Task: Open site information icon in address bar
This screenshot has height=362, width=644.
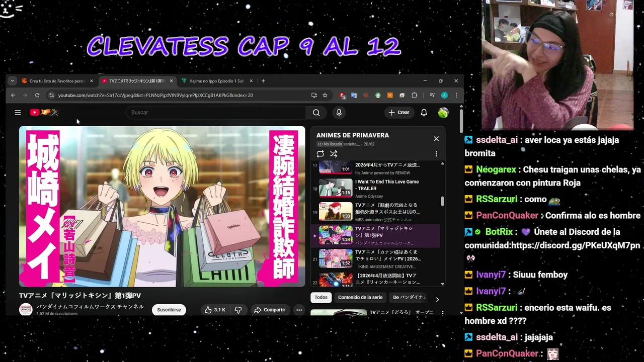Action: coord(51,95)
